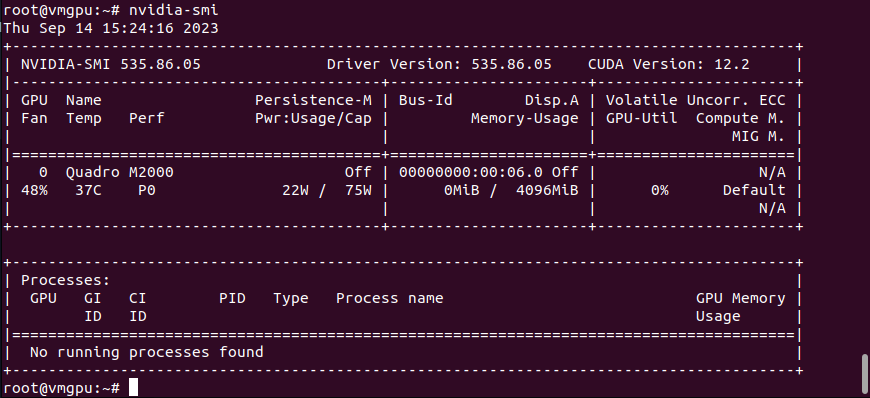The image size is (870, 398).
Task: Click the 22W / 75W power usage
Action: click(x=327, y=190)
